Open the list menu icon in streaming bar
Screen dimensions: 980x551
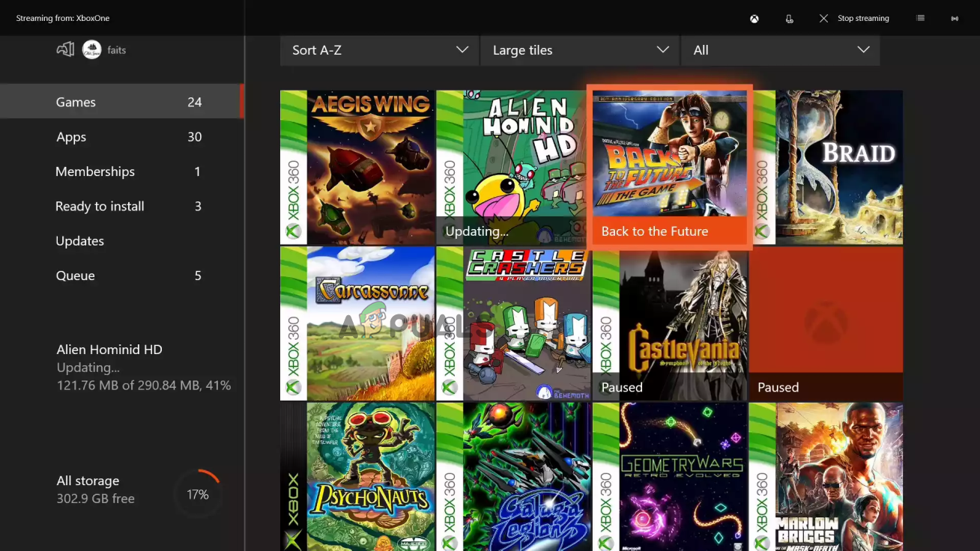click(920, 18)
